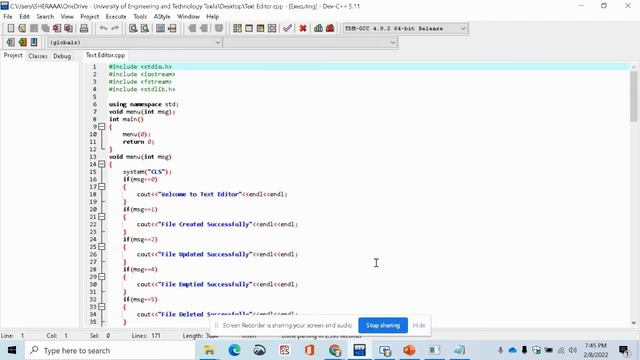Click the Goto bookmarks icon
This screenshot has height=360, width=640.
(34, 42)
